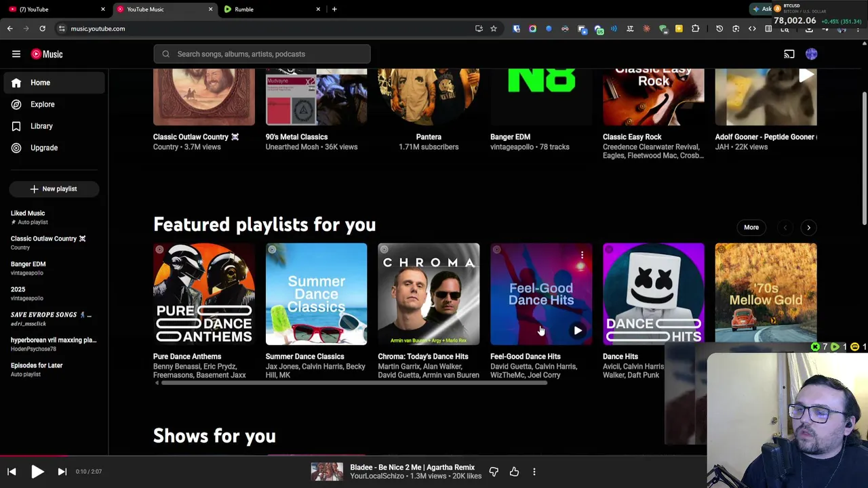Close the YouTube Music tab
Image resolution: width=868 pixels, height=488 pixels.
coord(210,9)
